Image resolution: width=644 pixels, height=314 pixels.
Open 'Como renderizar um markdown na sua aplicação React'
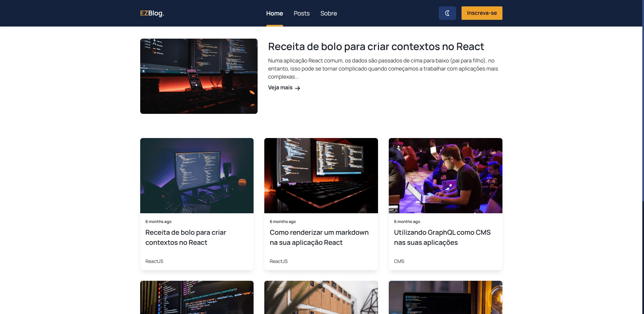[319, 237]
